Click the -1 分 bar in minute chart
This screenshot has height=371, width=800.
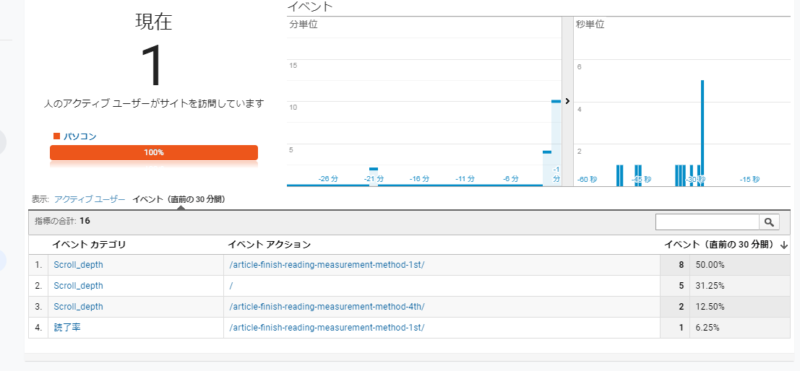(x=556, y=143)
